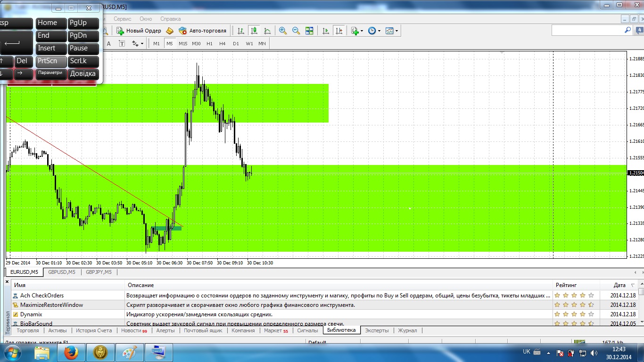Viewport: 644px width, 362px height.
Task: Click the yellow book icon beside Новый Ордер
Action: (170, 31)
